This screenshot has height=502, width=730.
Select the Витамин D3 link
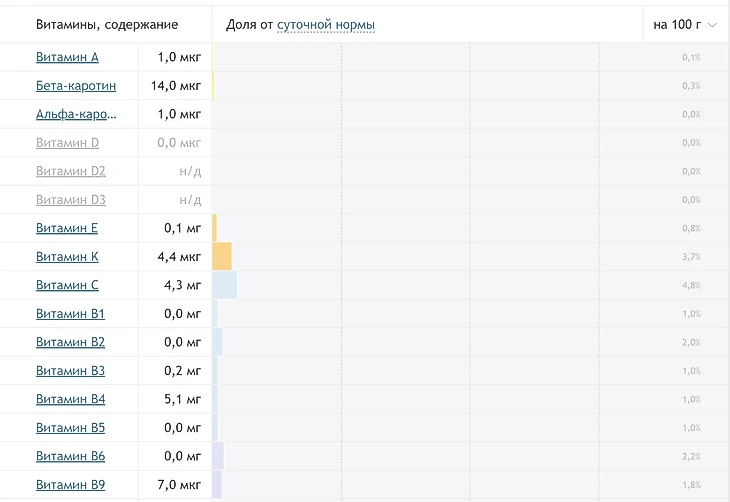coord(70,200)
